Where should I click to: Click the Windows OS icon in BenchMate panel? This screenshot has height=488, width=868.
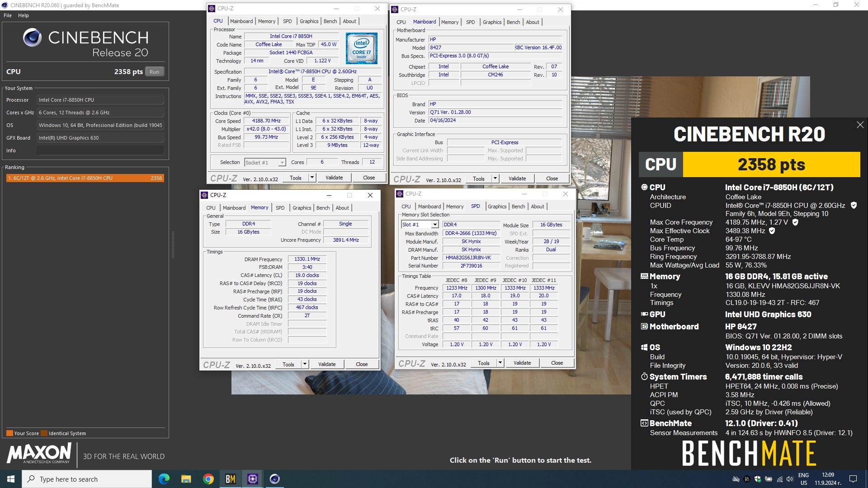[x=644, y=347]
